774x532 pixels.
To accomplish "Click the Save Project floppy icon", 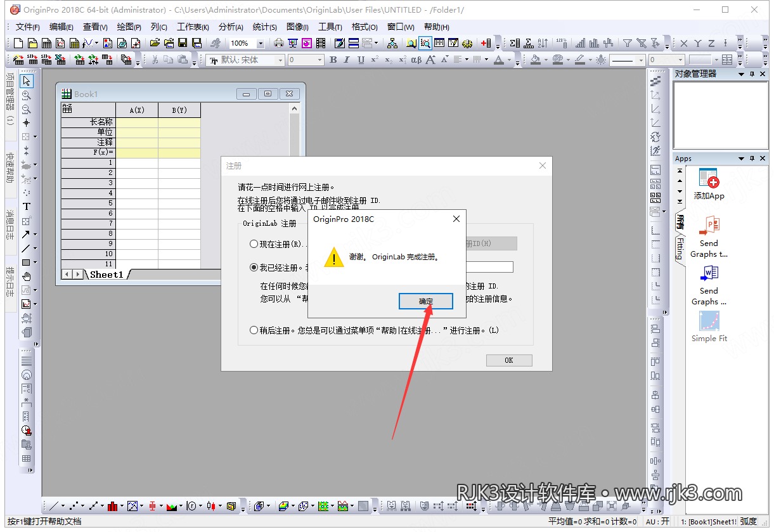I will [183, 43].
